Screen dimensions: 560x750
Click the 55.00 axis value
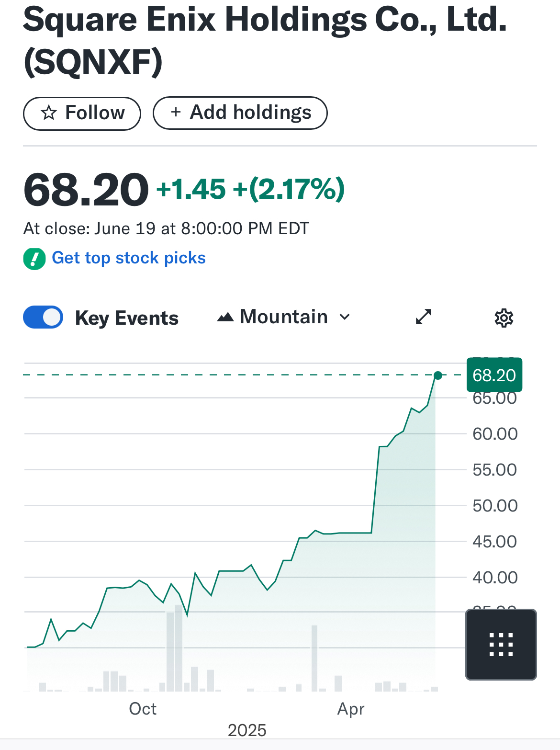coord(495,470)
